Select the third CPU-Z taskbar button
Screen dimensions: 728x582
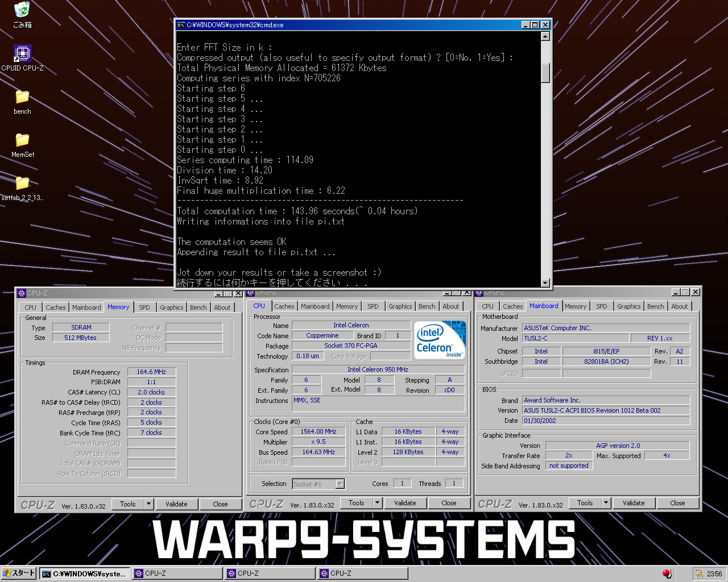[x=363, y=573]
